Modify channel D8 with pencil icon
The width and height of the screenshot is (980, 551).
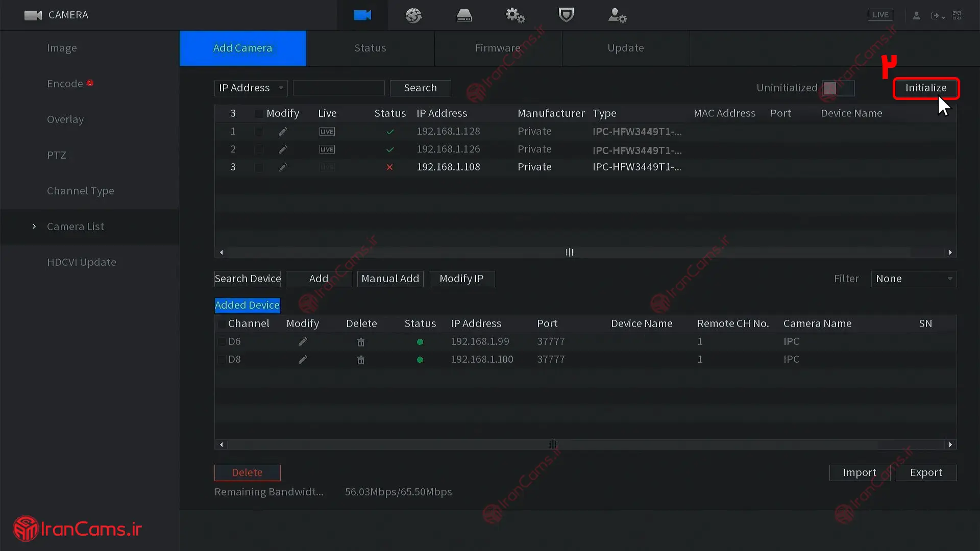click(x=303, y=360)
